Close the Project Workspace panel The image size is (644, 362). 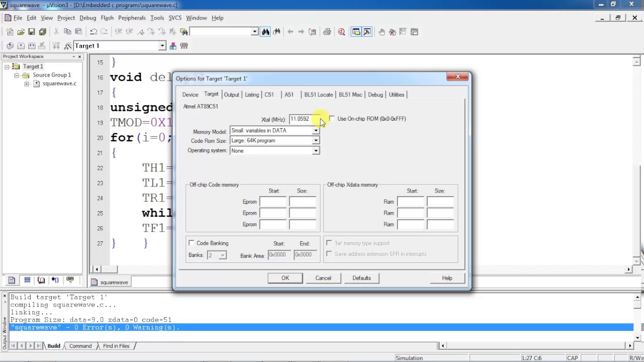(80, 56)
